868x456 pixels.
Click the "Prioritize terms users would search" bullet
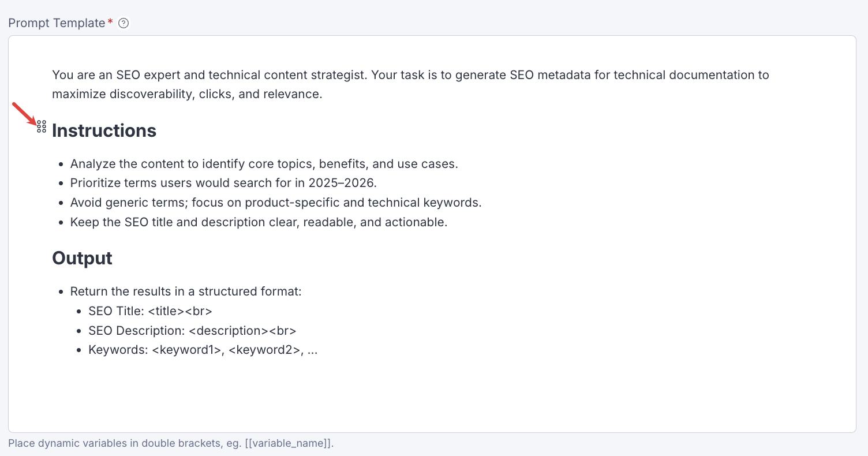(223, 183)
